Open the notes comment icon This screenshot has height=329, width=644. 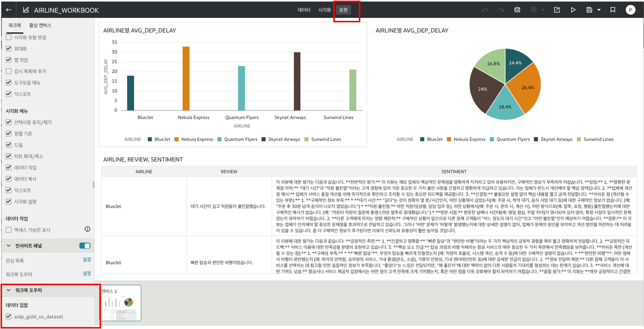pos(533,10)
